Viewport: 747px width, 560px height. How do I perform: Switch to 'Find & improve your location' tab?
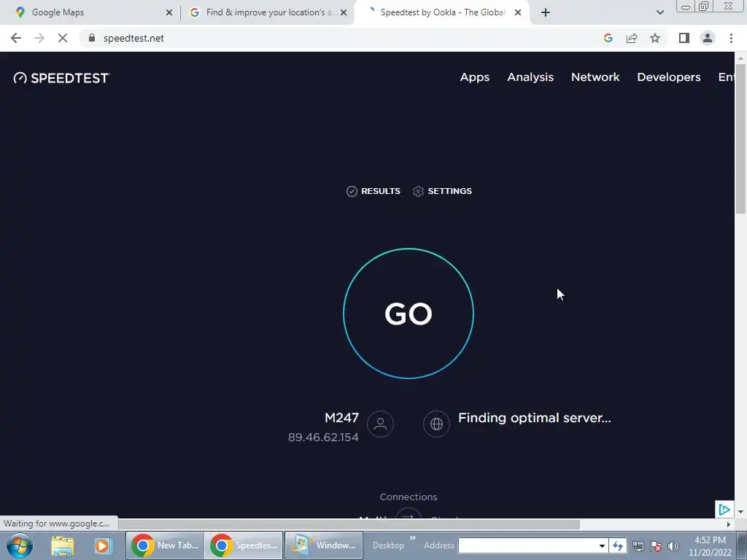267,12
